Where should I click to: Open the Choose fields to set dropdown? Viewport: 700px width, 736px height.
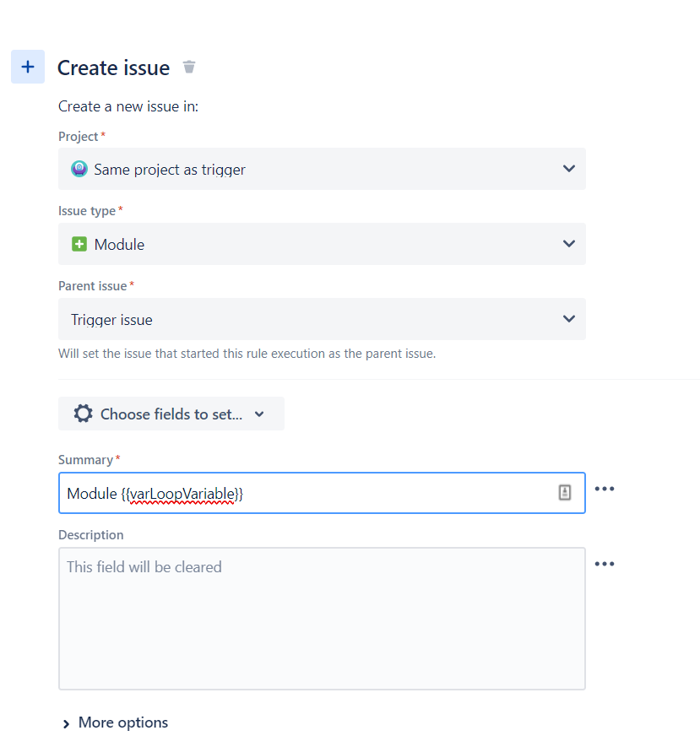(171, 414)
